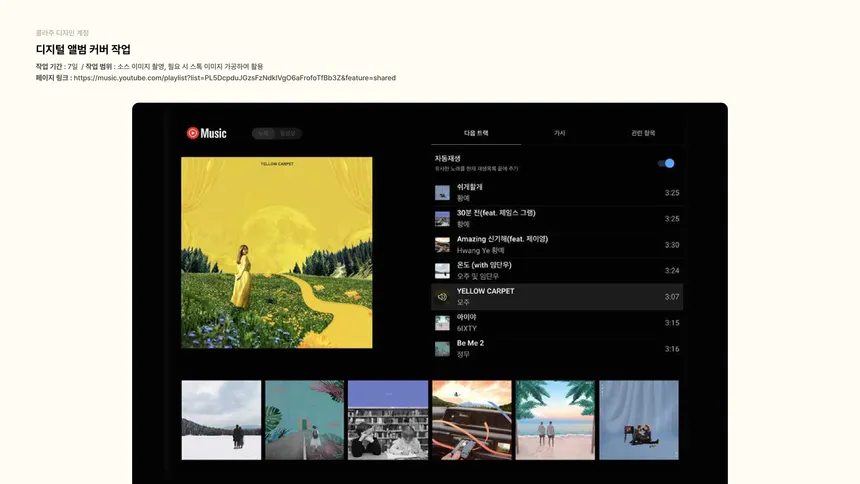
Task: Open the car interior illustration album cover
Action: (x=472, y=420)
